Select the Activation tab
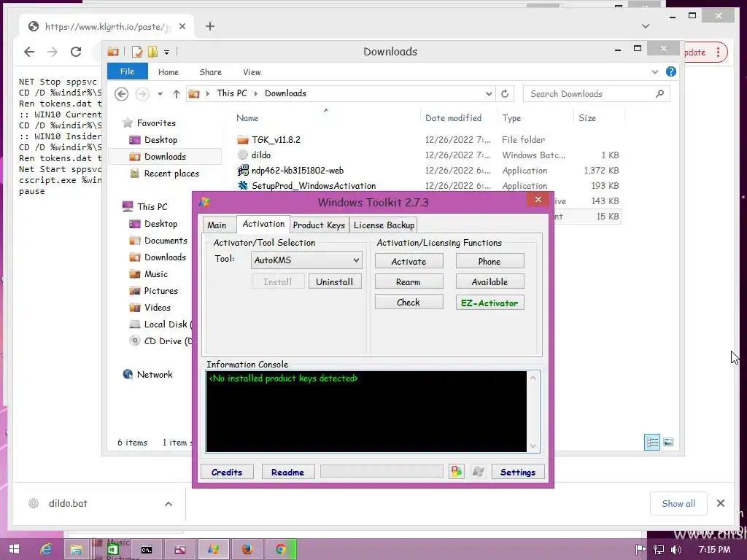The image size is (747, 560). click(263, 224)
